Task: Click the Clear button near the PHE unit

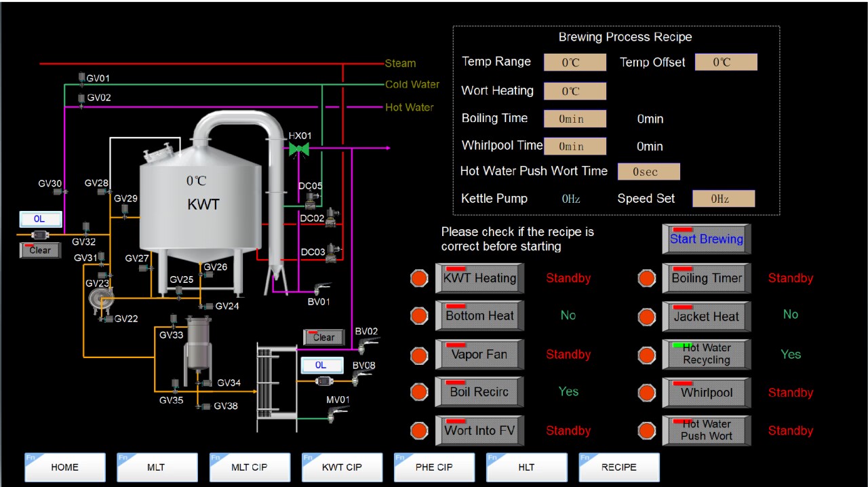Action: coord(323,337)
